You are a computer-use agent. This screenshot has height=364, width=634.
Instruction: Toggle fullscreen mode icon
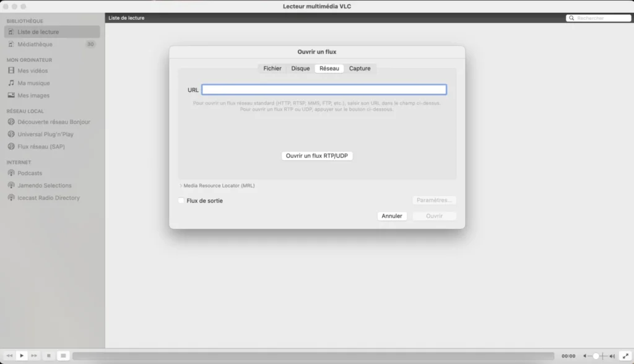pyautogui.click(x=625, y=356)
